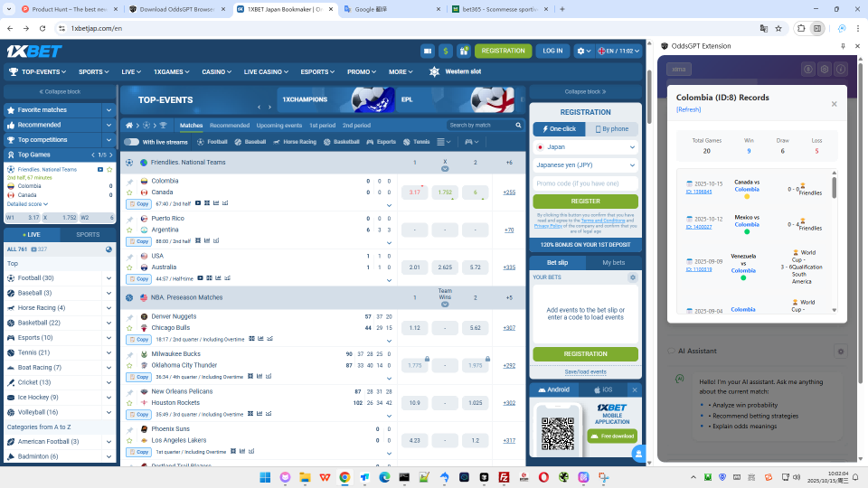This screenshot has height=488, width=868.
Task: Switch to the By phone registration tab
Action: 612,129
